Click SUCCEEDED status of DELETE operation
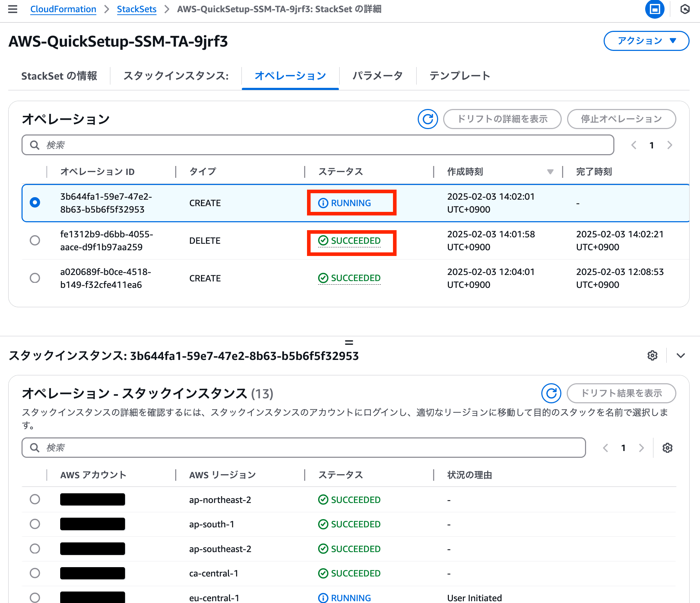The height and width of the screenshot is (603, 700). pos(349,241)
